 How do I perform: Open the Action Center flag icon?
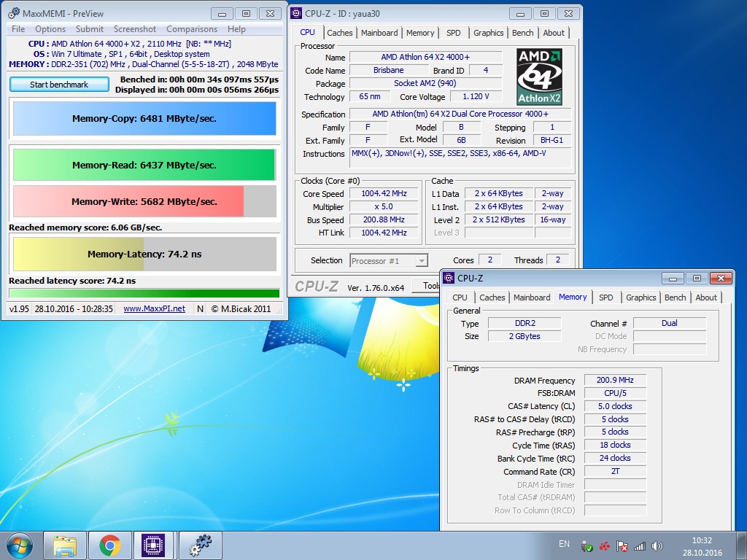622,546
